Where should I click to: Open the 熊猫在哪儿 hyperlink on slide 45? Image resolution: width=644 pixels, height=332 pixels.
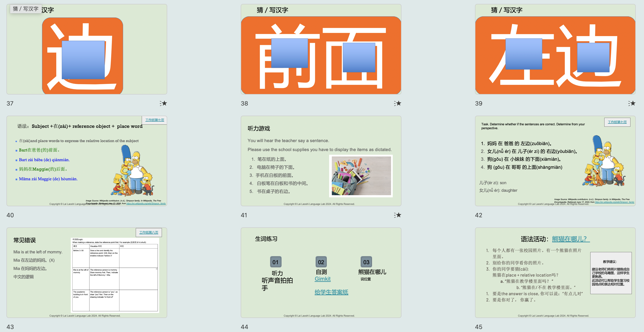point(570,239)
